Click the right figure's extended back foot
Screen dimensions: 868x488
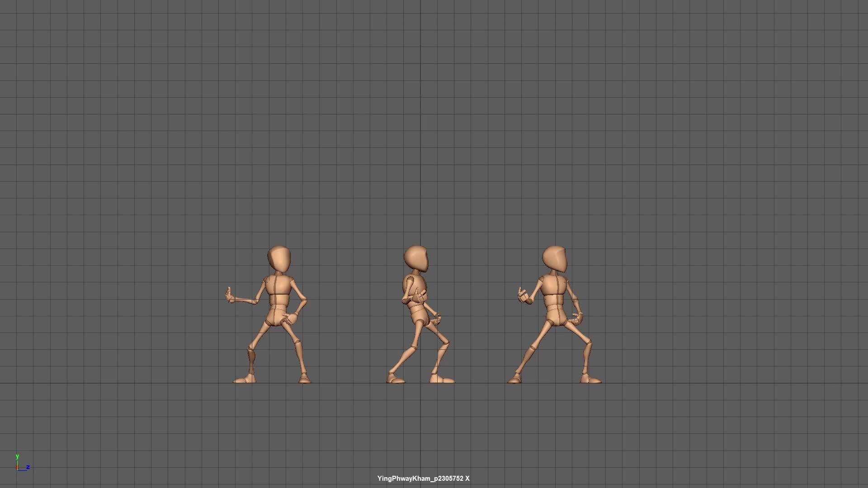tap(514, 379)
